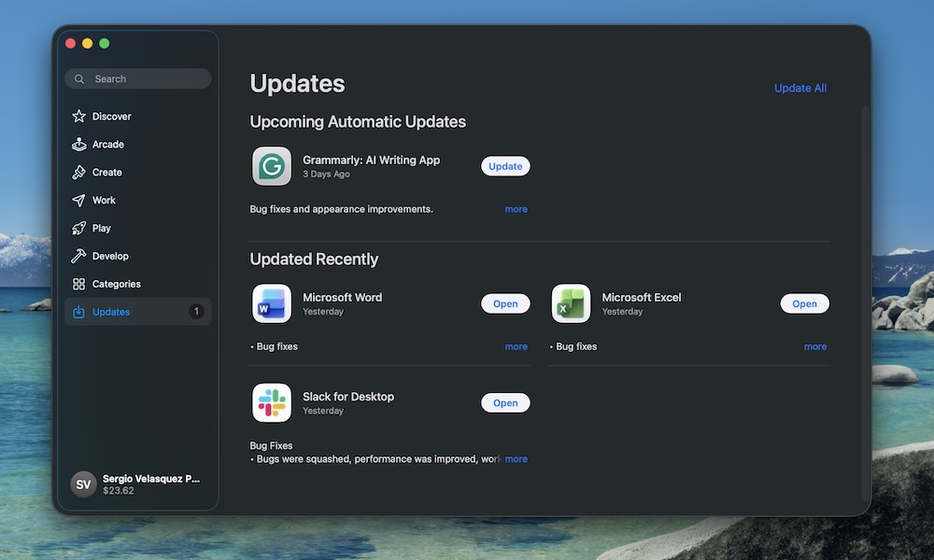934x560 pixels.
Task: Click the Microsoft Word app icon
Action: click(x=271, y=303)
